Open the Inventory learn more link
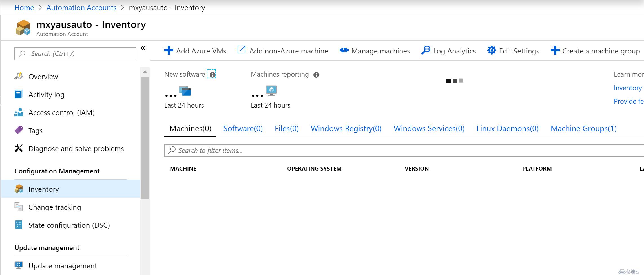644x275 pixels. pyautogui.click(x=628, y=88)
